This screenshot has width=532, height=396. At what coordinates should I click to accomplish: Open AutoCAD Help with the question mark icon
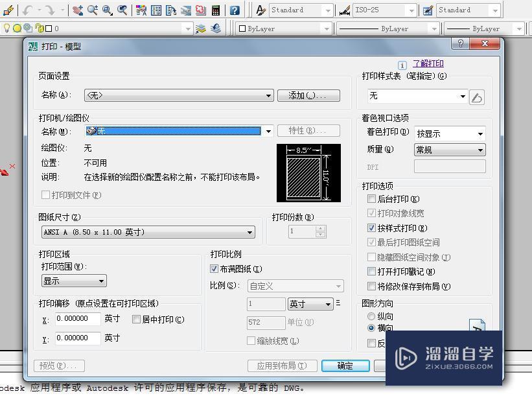click(x=235, y=9)
